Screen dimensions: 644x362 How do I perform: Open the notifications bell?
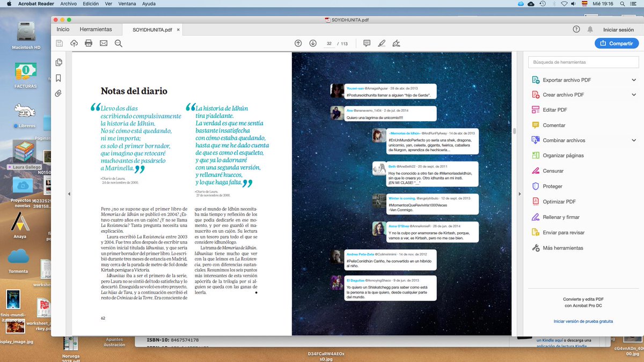click(590, 29)
